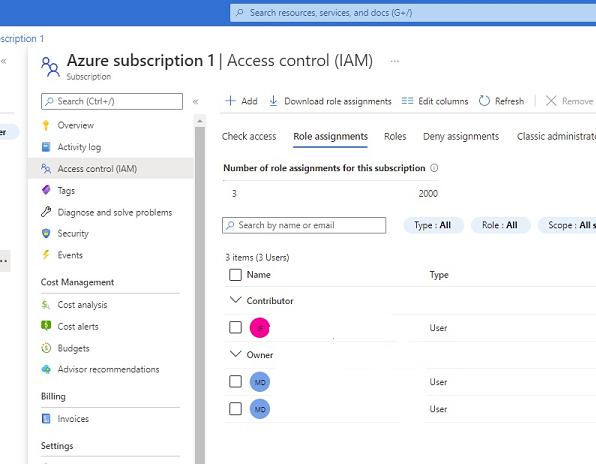
Task: Open the Invoices icon
Action: click(46, 419)
